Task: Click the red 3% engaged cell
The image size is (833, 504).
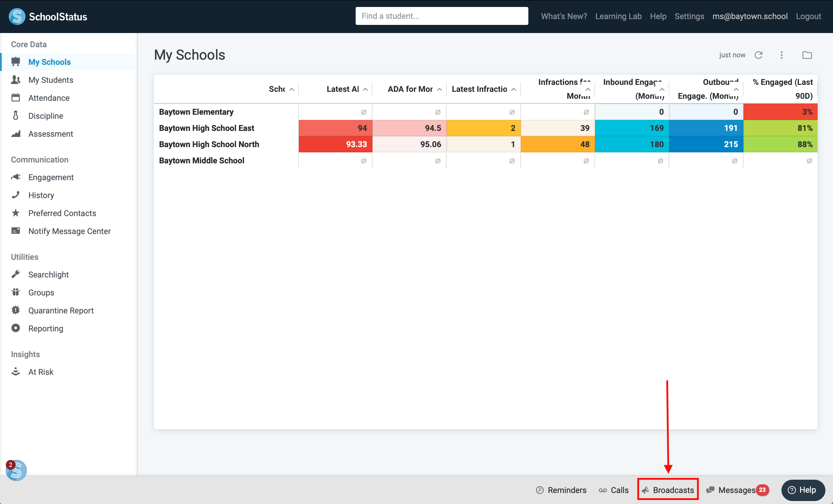Action: tap(780, 112)
